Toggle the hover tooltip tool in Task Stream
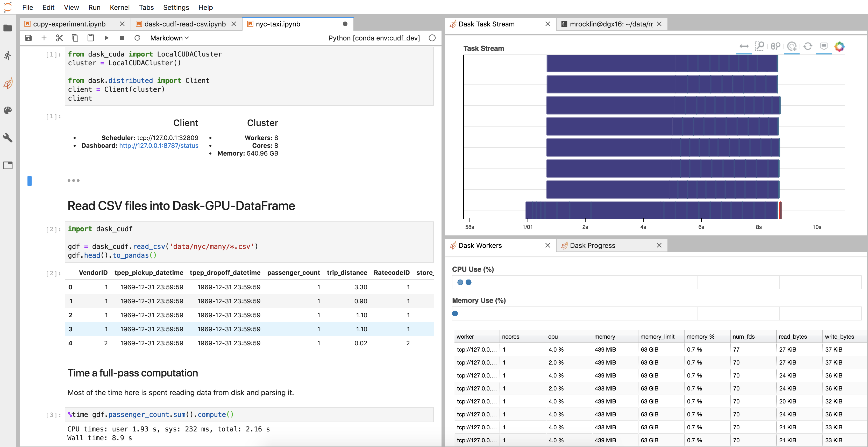Screen dimensions: 868x447 824,46
